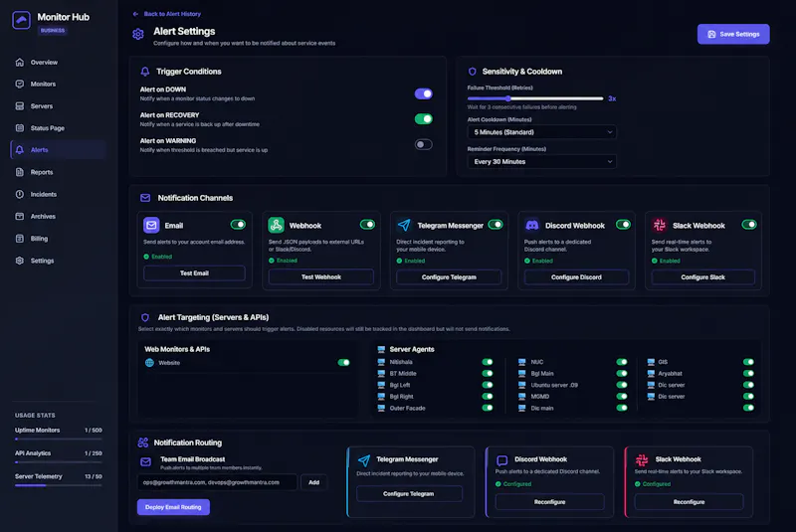Click the Notification Channels envelope icon
The width and height of the screenshot is (796, 532).
point(145,198)
